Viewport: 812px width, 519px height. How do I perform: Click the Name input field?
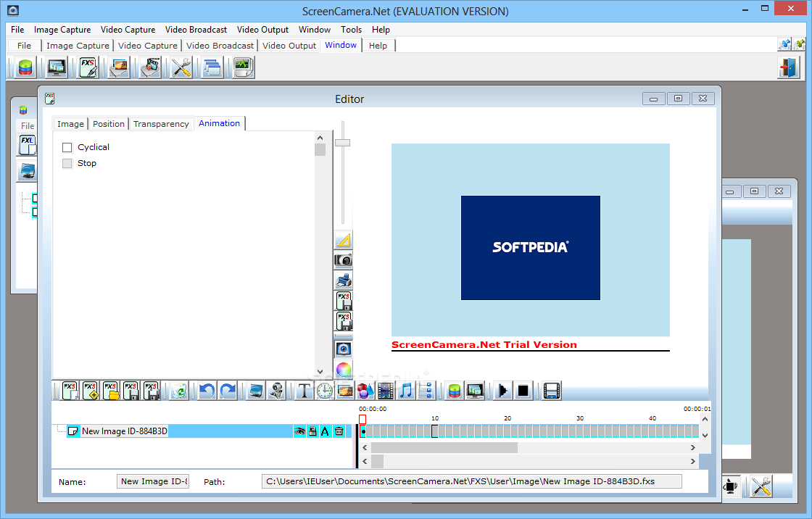coord(153,481)
